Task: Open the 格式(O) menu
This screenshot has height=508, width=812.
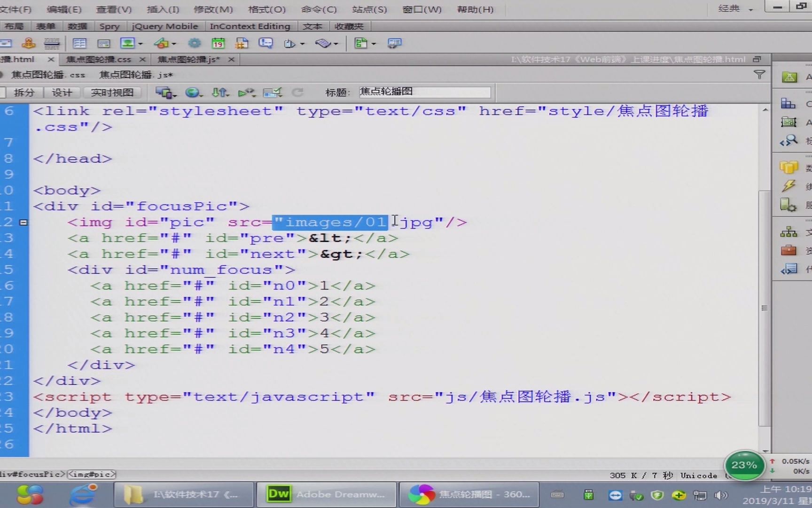Action: point(266,9)
